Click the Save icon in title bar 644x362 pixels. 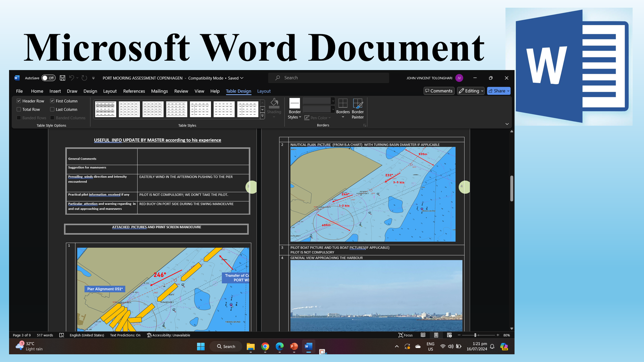coord(62,78)
